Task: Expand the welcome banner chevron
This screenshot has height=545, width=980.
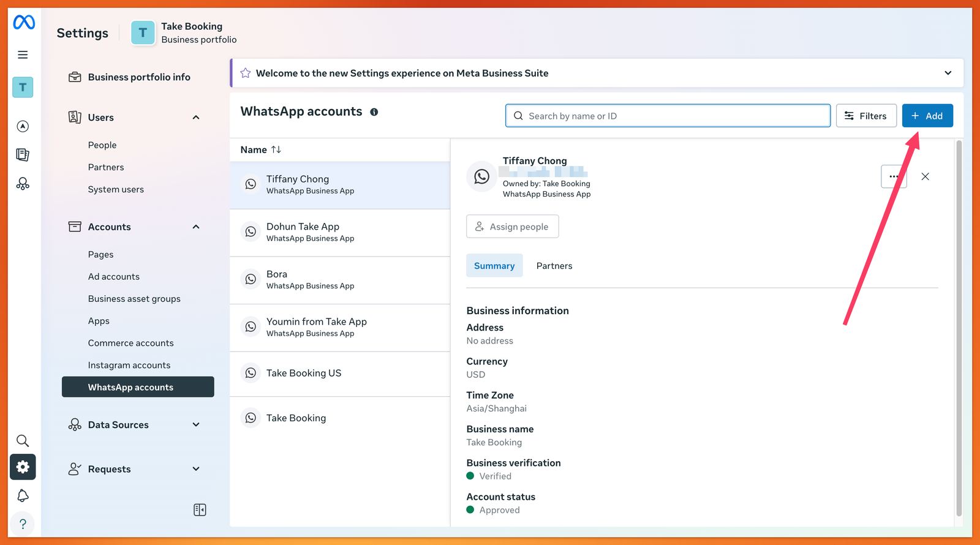Action: pos(948,73)
